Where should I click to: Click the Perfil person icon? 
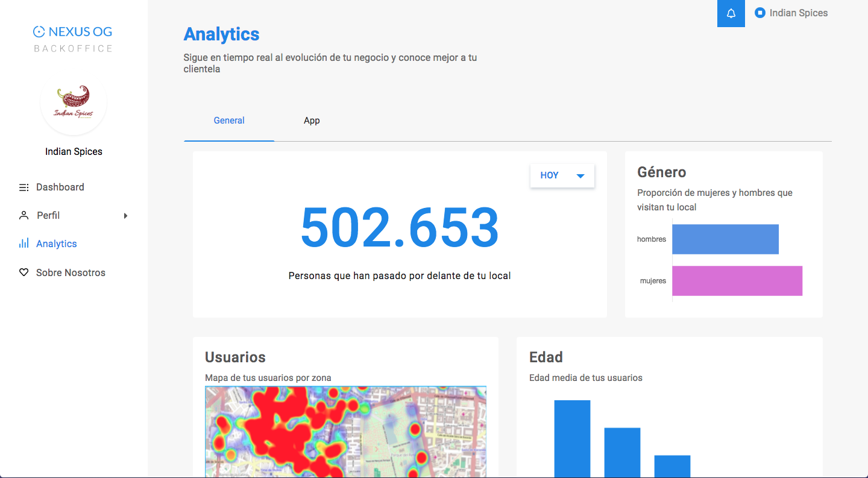click(x=24, y=215)
